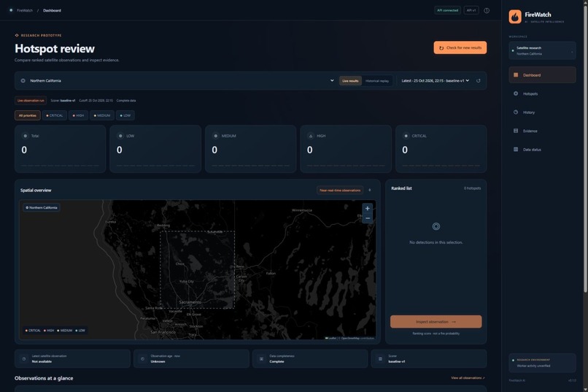This screenshot has height=392, width=588.
Task: Click the FireWatch breadcrumb dot icon
Action: (11, 10)
